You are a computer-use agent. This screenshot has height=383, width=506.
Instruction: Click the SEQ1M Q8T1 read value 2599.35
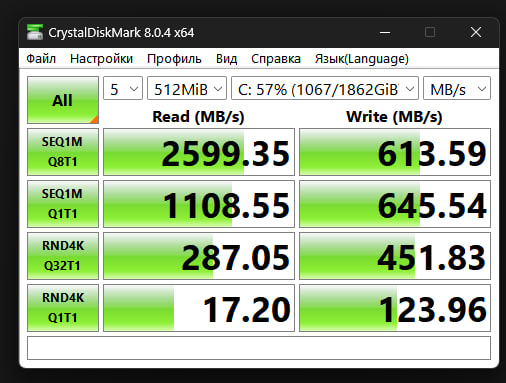(199, 152)
